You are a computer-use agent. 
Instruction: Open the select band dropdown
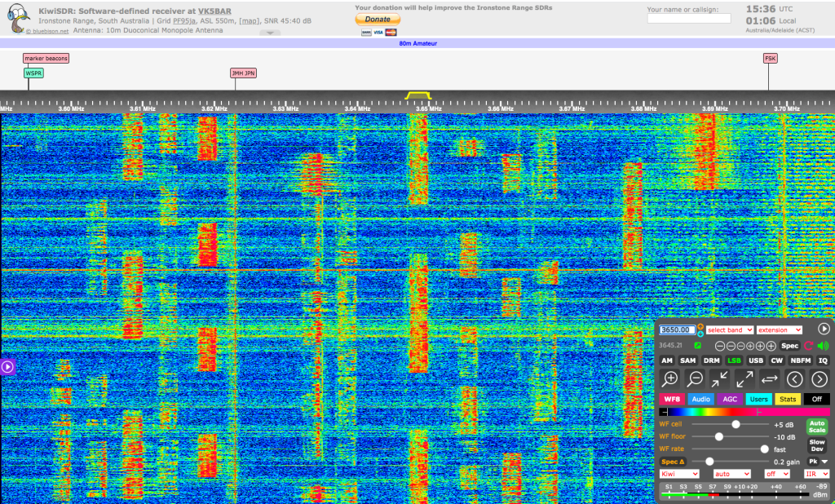[730, 329]
